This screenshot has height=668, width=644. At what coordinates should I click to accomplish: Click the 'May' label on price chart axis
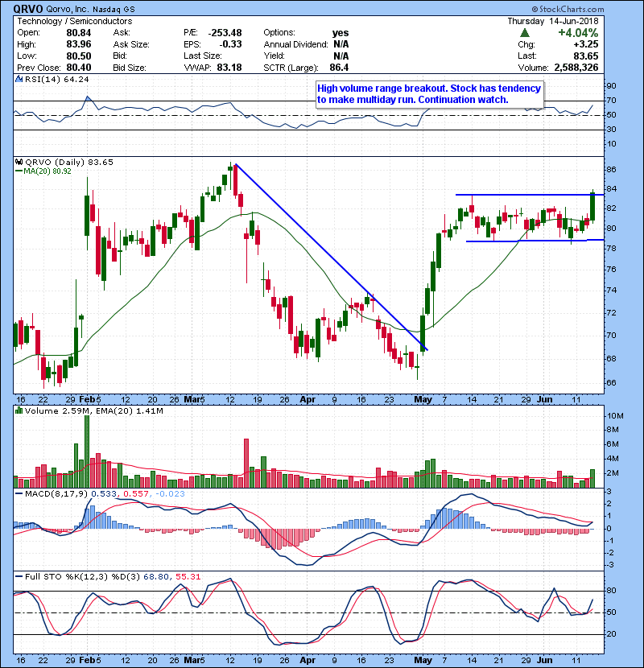tap(423, 400)
